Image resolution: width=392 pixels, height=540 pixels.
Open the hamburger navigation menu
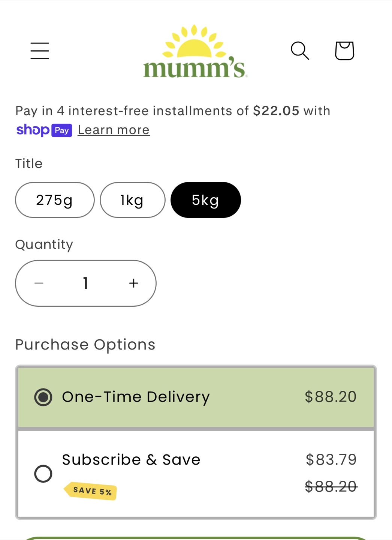click(40, 51)
